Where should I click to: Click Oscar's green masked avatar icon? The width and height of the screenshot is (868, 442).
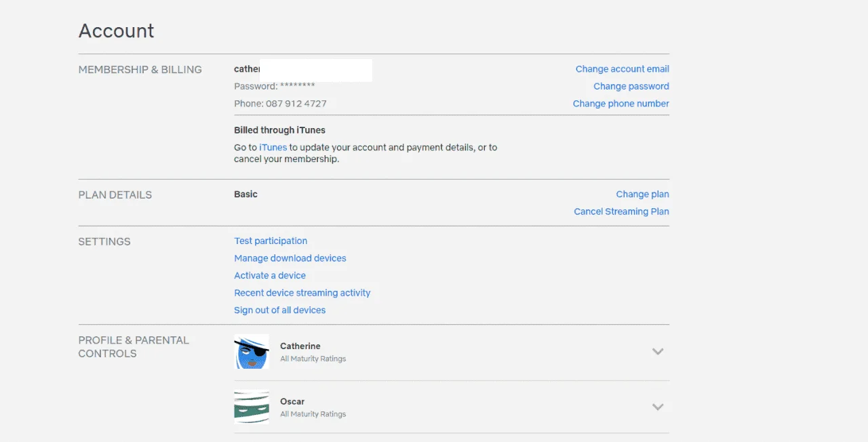point(252,407)
